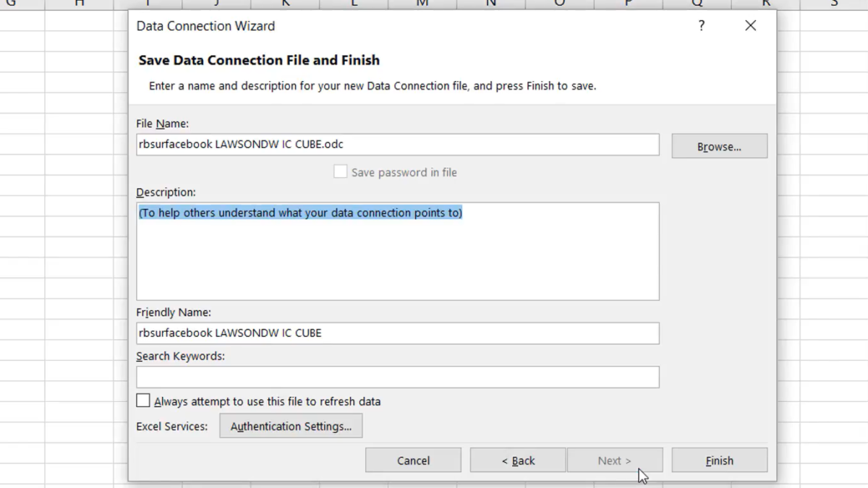The image size is (868, 488).
Task: Click the Friendly Name input field
Action: pos(398,333)
